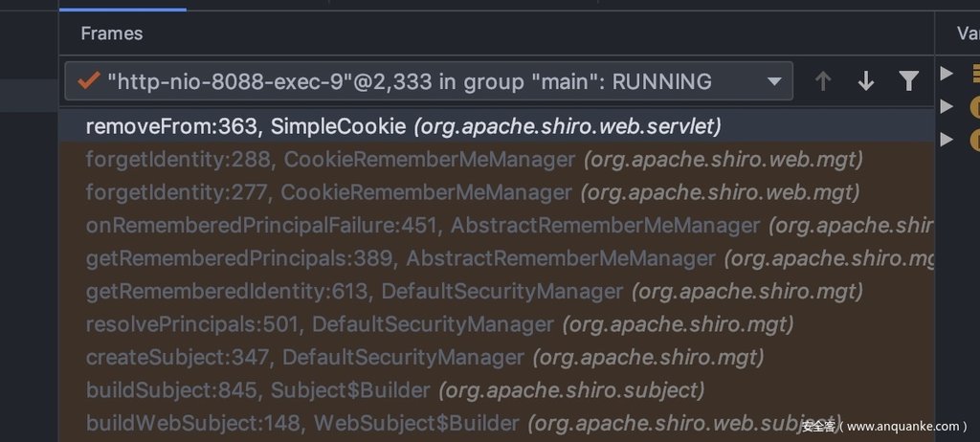
Task: Select getRememberedPrincipals:389 frame
Action: tap(497, 258)
